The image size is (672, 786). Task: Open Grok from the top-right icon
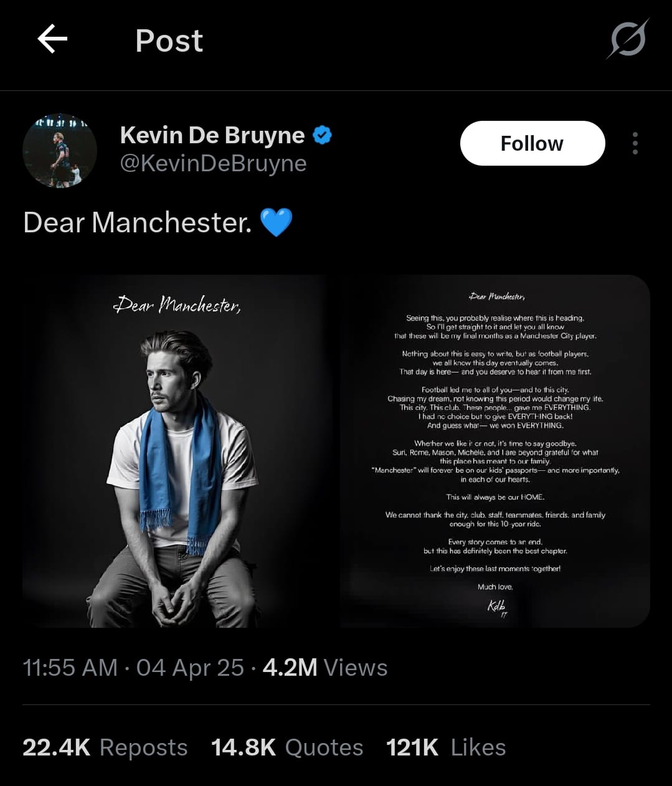[627, 40]
